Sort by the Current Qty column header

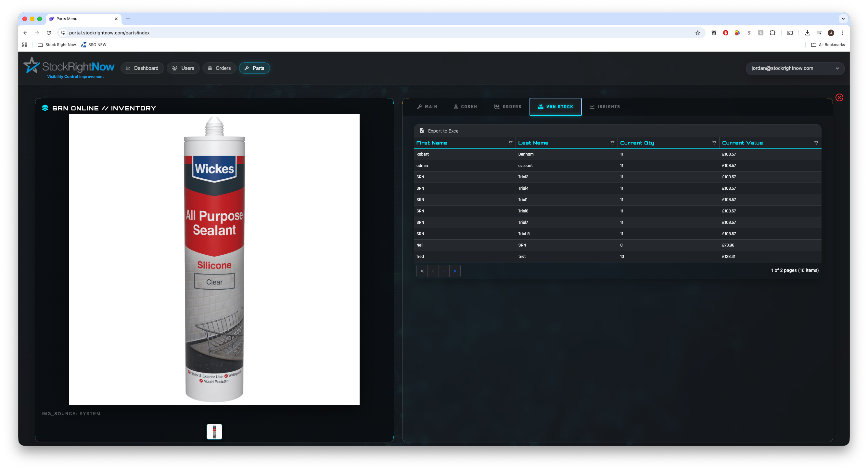click(x=637, y=143)
